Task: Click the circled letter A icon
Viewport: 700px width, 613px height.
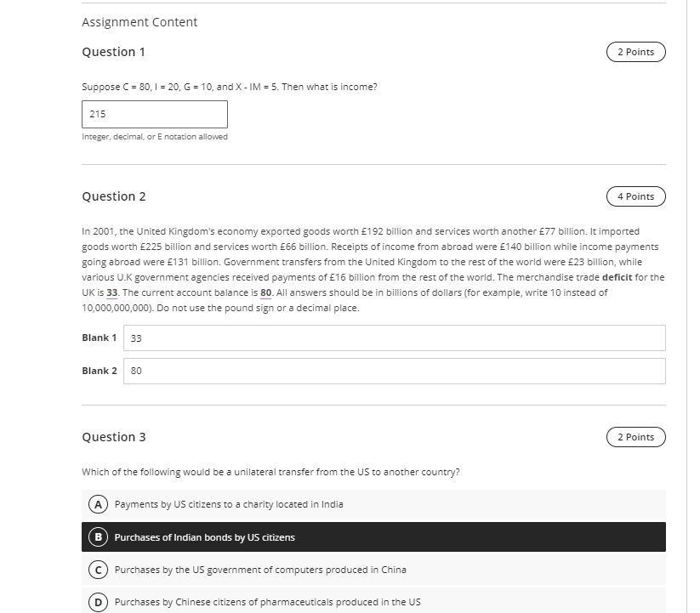Action: pos(97,504)
